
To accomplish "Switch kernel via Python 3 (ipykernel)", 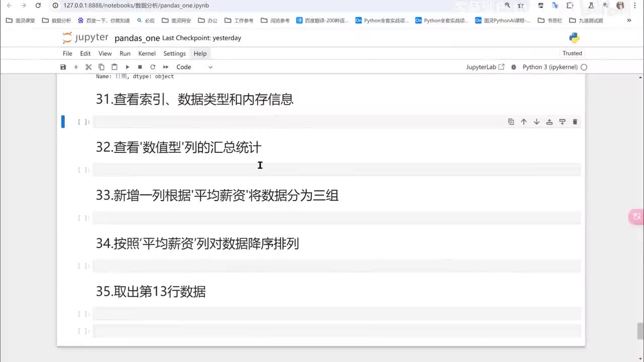I will [550, 67].
